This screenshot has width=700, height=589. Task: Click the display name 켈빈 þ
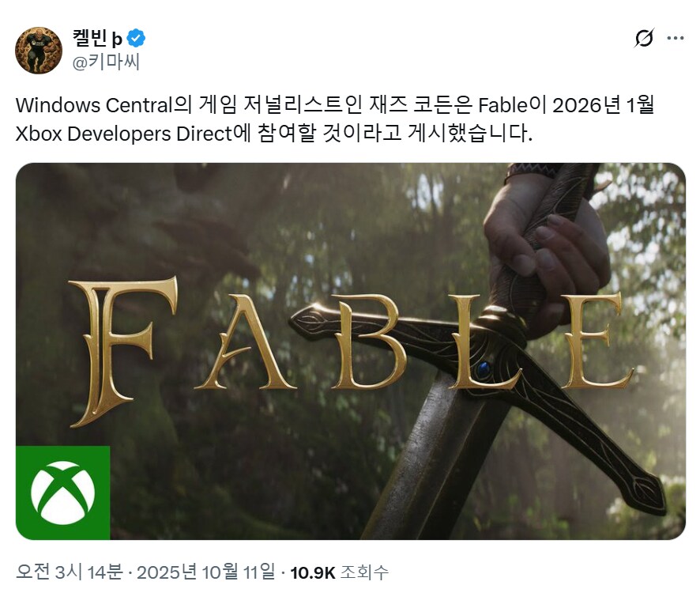(97, 38)
